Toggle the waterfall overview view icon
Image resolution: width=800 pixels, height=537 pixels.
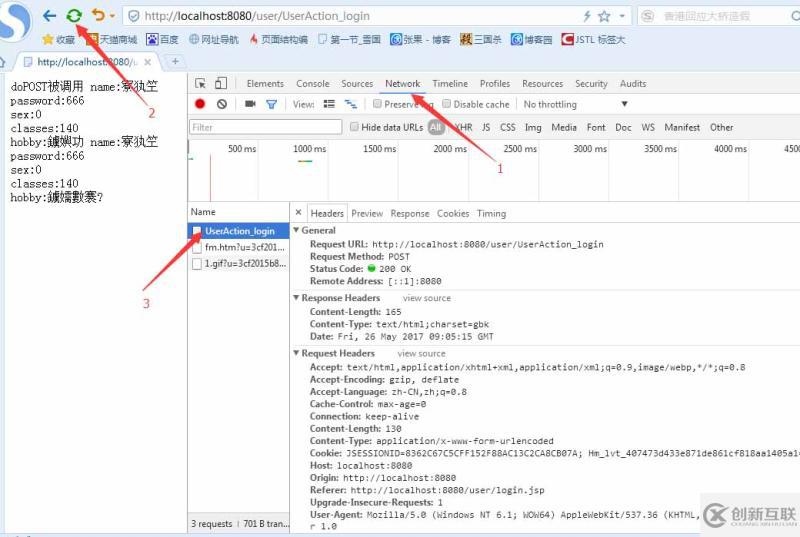[351, 104]
